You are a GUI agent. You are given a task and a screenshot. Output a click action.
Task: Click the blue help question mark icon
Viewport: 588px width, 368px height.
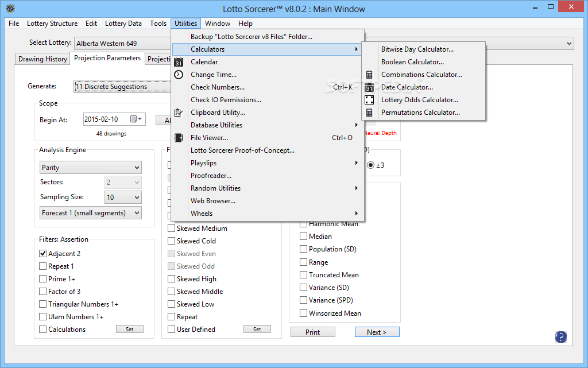coord(561,337)
